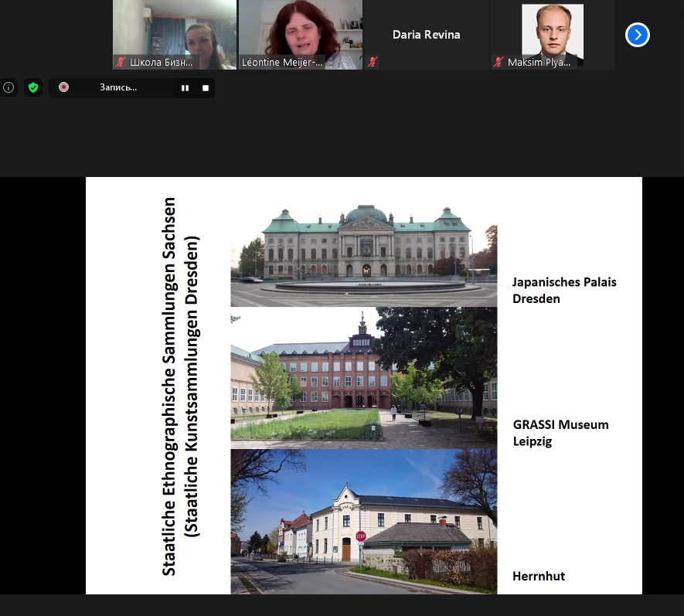Select Léontine Meijer video thumbnail
The image size is (684, 616).
tap(301, 31)
